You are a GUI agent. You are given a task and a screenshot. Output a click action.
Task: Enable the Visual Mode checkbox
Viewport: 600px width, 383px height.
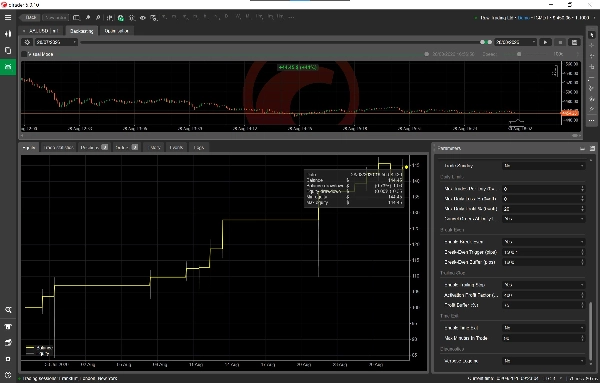[x=24, y=54]
